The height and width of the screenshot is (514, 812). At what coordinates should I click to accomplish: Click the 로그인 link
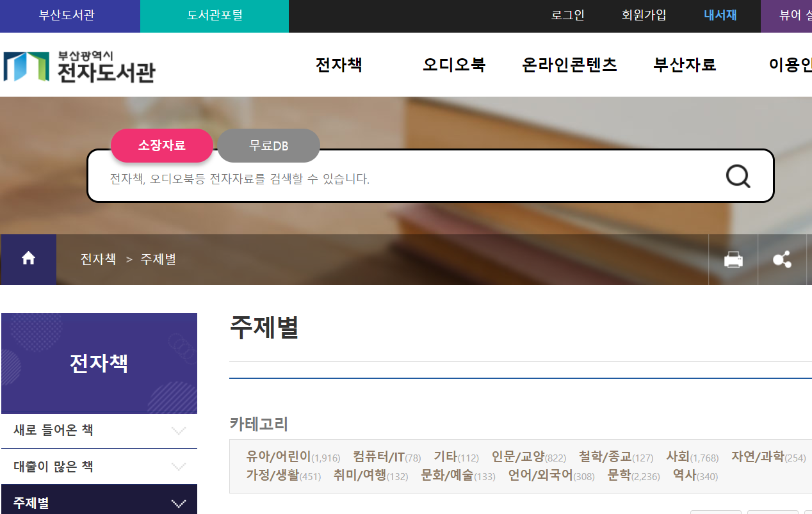pos(567,15)
